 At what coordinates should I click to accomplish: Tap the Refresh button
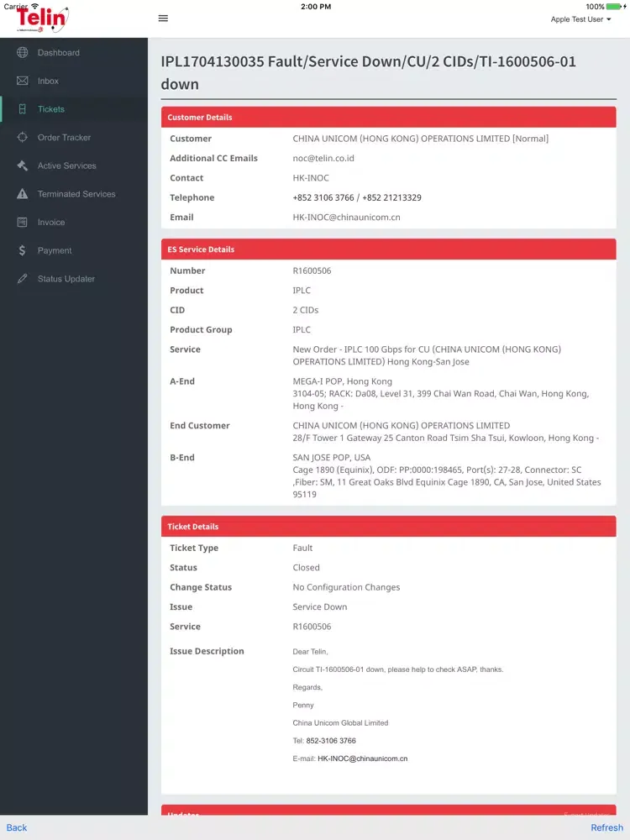click(607, 827)
